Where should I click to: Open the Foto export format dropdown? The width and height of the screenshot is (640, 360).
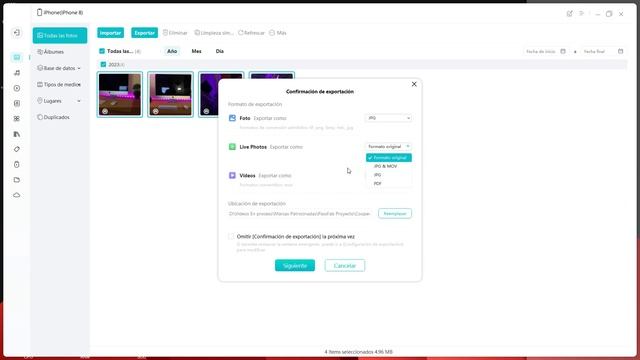[x=388, y=118]
